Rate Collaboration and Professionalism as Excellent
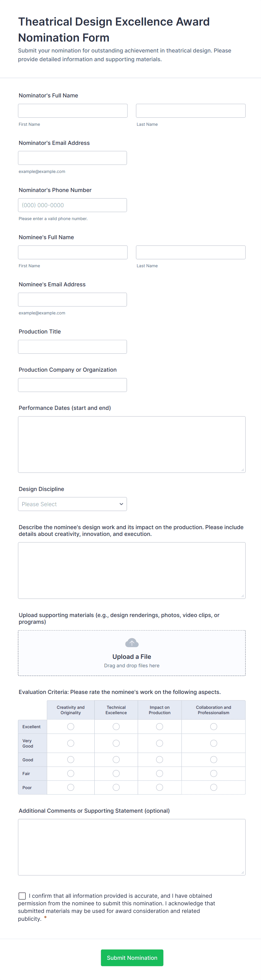This screenshot has height=980, width=261. pos(214,727)
